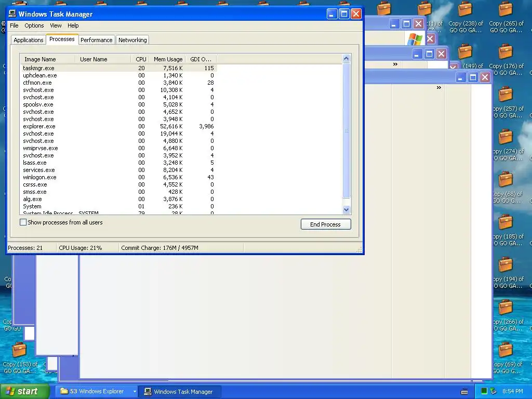Viewport: 532px width, 399px height.
Task: Click the Task Manager tray CPU icon
Action: (x=484, y=391)
